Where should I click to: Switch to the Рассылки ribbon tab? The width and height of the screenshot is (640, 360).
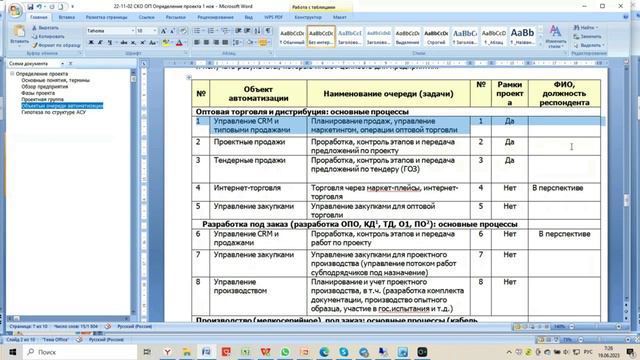point(176,18)
